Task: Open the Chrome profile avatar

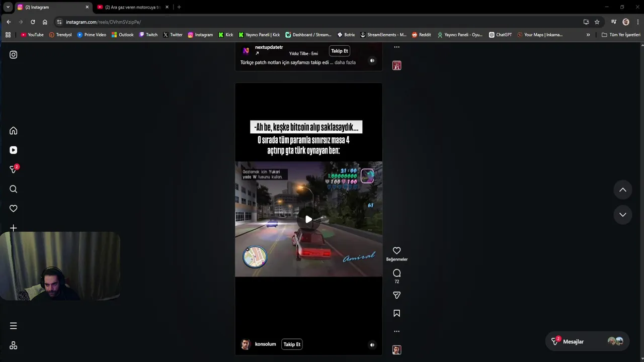Action: [626, 22]
